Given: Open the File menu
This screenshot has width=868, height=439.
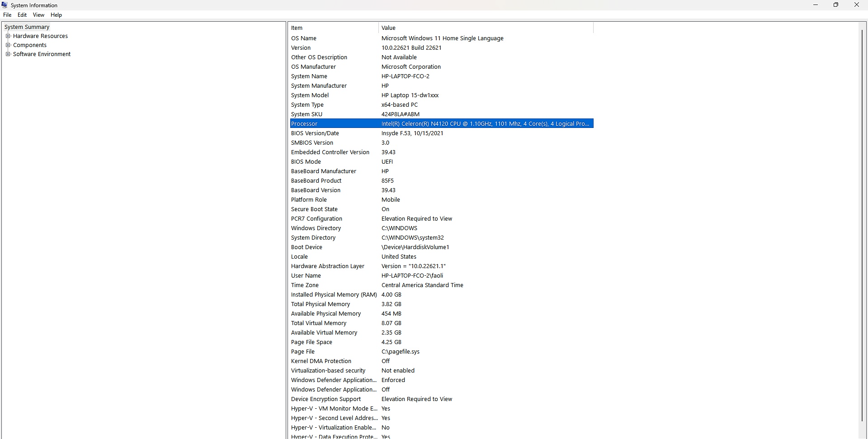Looking at the screenshot, I should 7,14.
